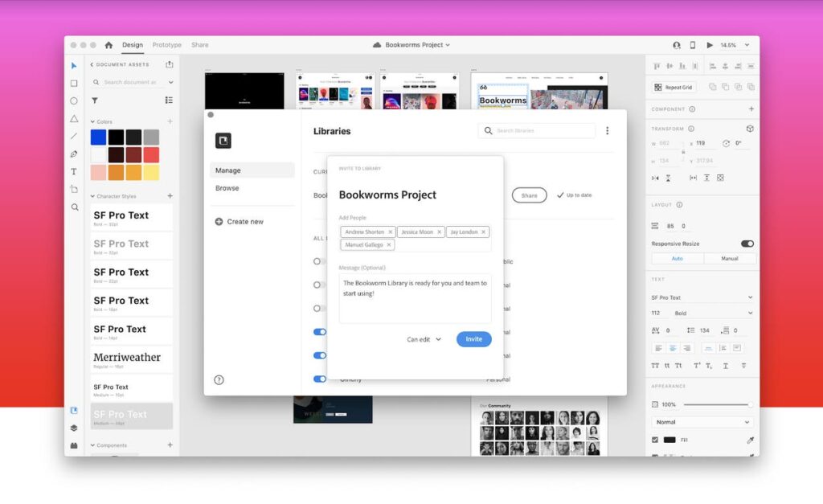Open the Can edit permission dropdown
This screenshot has width=823, height=504.
[x=424, y=339]
